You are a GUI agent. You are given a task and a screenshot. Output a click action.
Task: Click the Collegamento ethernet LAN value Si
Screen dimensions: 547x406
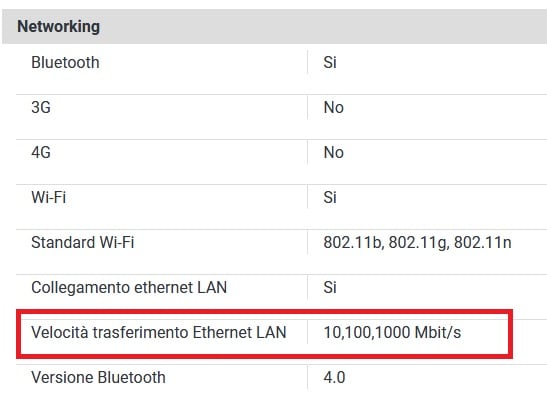pyautogui.click(x=330, y=287)
